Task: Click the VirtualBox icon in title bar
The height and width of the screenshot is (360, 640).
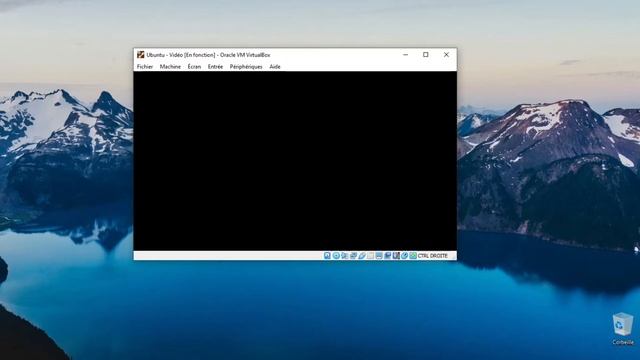Action: [140, 55]
